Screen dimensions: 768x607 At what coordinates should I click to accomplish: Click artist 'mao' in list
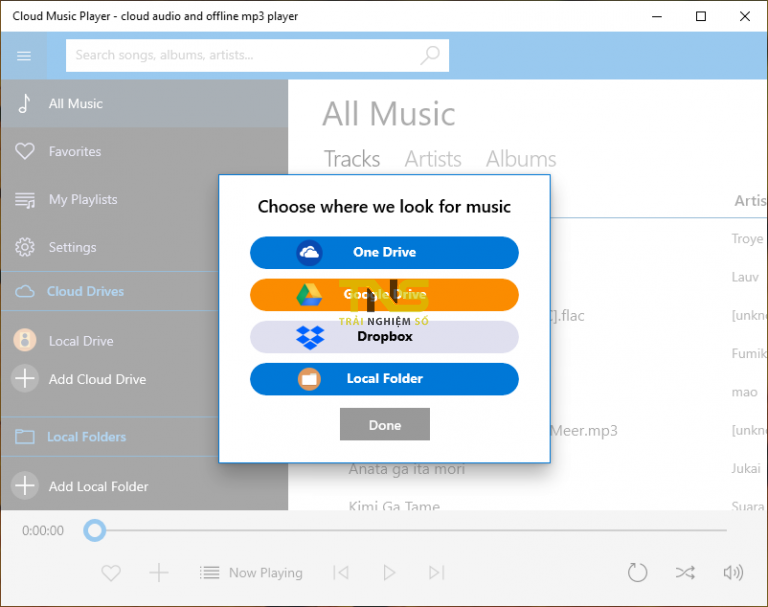point(744,392)
